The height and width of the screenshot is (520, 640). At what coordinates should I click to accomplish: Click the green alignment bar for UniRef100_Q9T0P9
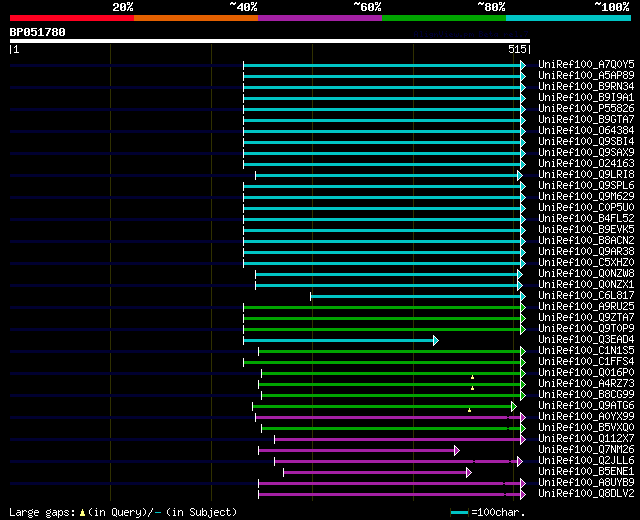coord(382,329)
